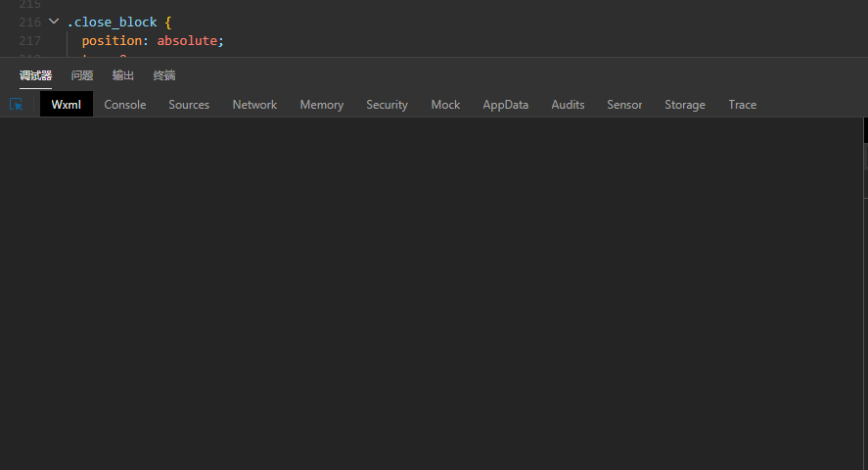Click line number 217 in gutter

pos(30,40)
